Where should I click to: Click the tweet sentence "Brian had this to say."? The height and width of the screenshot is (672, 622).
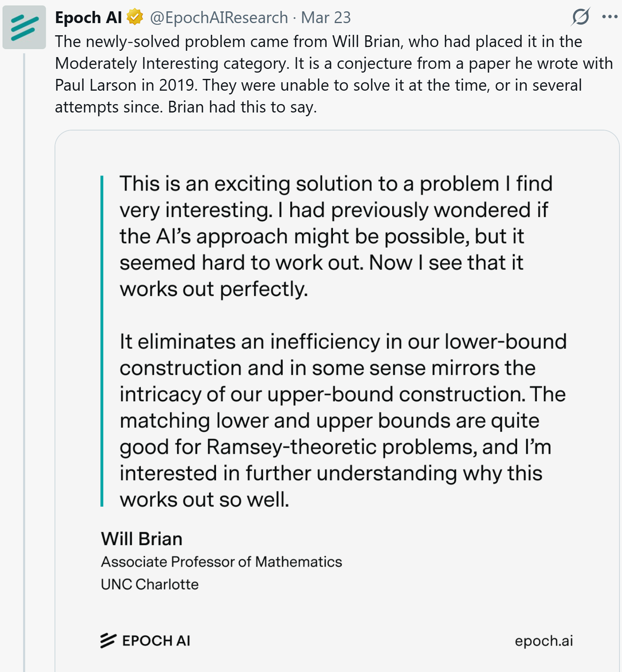click(x=242, y=107)
